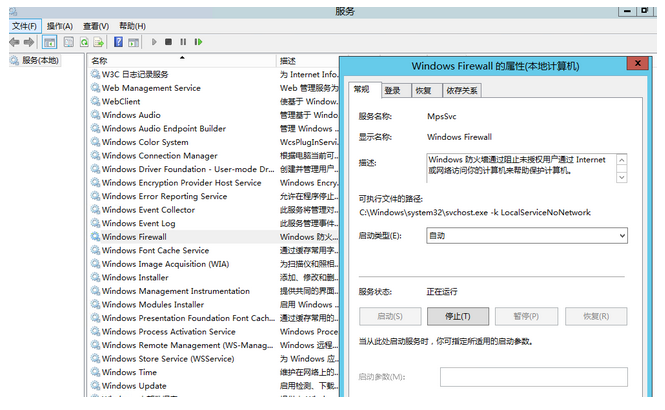Click the Stop Service square icon
The width and height of the screenshot is (665, 410).
coord(168,42)
